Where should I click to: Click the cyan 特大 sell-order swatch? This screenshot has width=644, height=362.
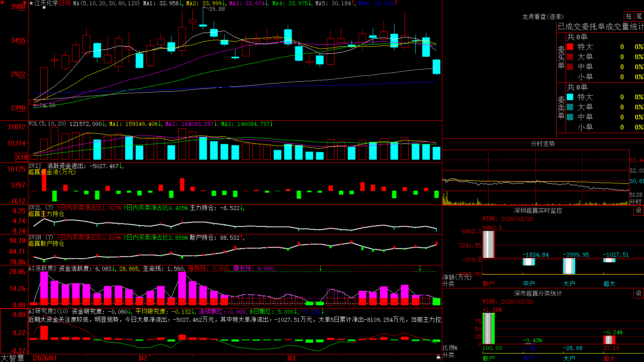570,97
